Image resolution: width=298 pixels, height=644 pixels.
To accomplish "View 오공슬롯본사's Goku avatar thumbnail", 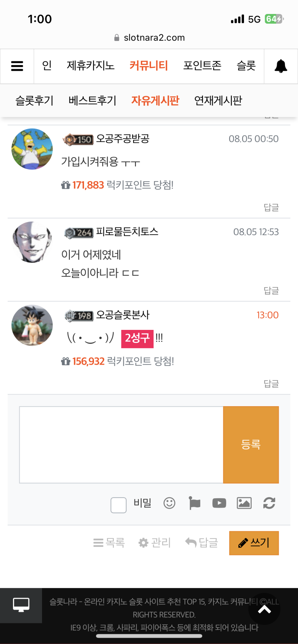I will pos(32,325).
